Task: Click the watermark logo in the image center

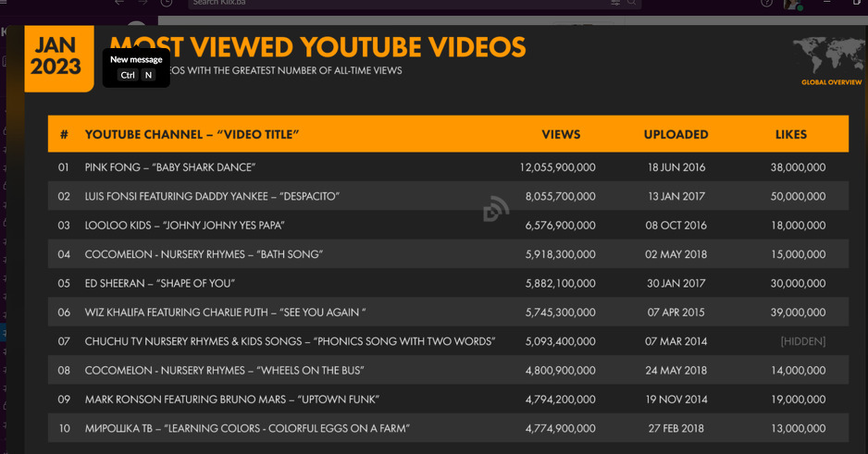Action: [496, 209]
